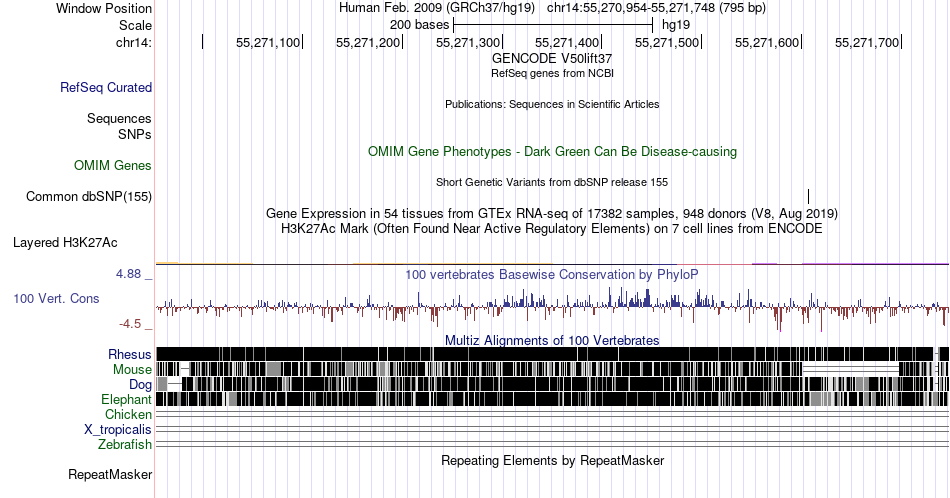Click the Rhesus alignment label
The width and height of the screenshot is (950, 498).
[x=130, y=354]
